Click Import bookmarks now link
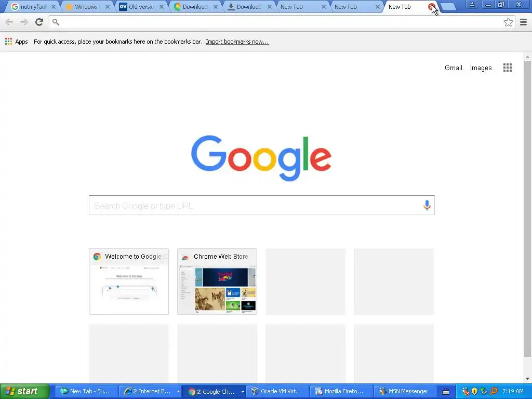The image size is (532, 399). tap(237, 42)
